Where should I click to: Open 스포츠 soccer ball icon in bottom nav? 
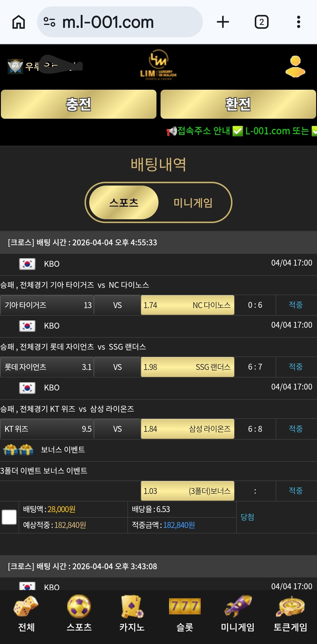pos(79,614)
